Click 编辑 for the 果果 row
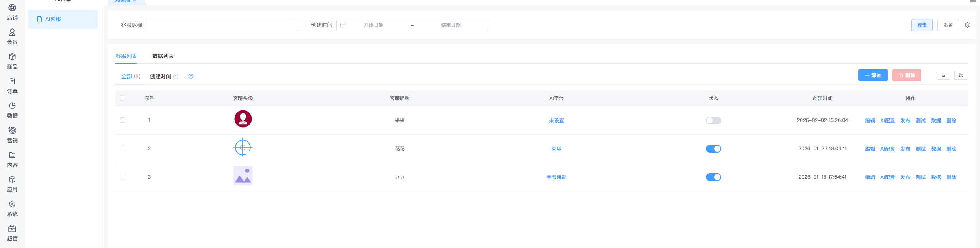The width and height of the screenshot is (980, 248). [x=870, y=120]
